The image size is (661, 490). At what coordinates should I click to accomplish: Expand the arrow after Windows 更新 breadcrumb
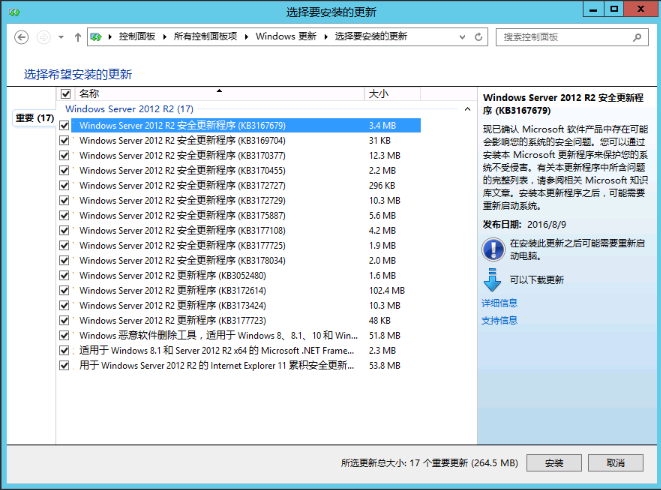(x=326, y=37)
